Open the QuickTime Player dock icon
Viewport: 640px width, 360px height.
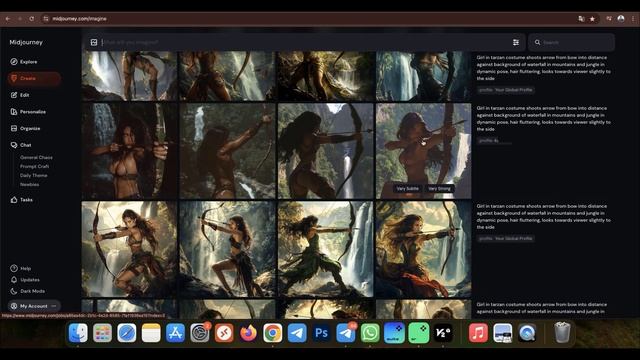(527, 333)
